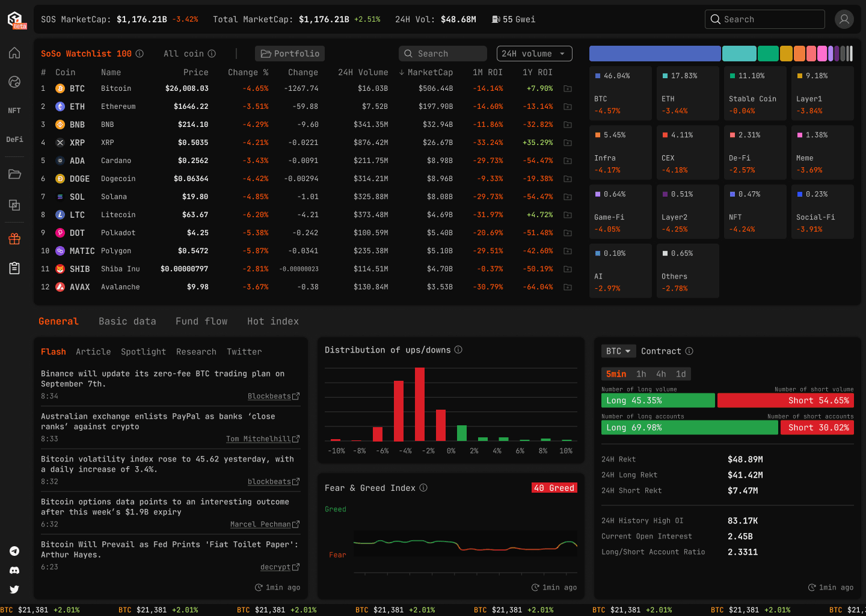Open the Tom Mitchelhill source link
The width and height of the screenshot is (866, 616).
[259, 439]
